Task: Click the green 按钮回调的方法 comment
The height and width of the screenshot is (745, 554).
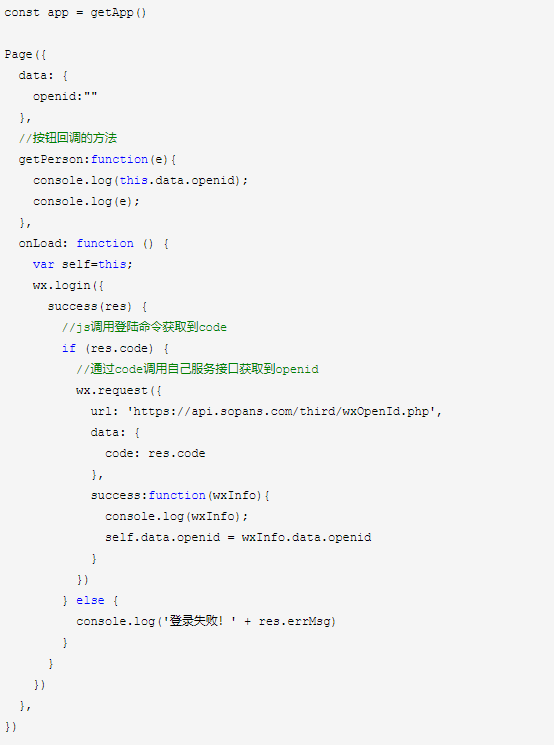Action: click(x=68, y=138)
